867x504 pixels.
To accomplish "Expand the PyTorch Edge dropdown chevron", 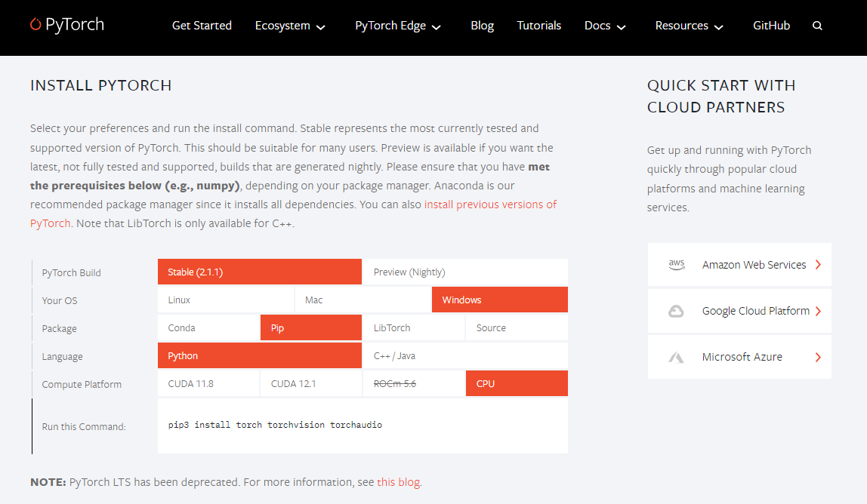I will click(437, 27).
